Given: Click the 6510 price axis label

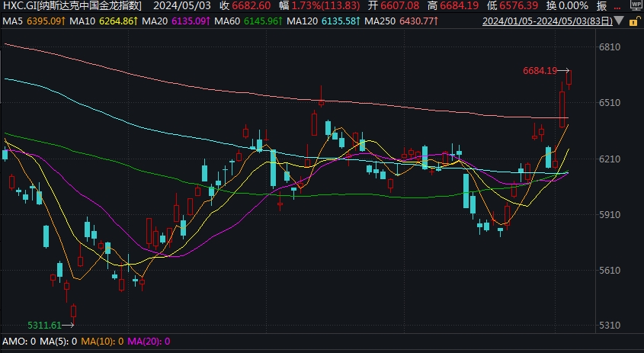Looking at the screenshot, I should [610, 103].
